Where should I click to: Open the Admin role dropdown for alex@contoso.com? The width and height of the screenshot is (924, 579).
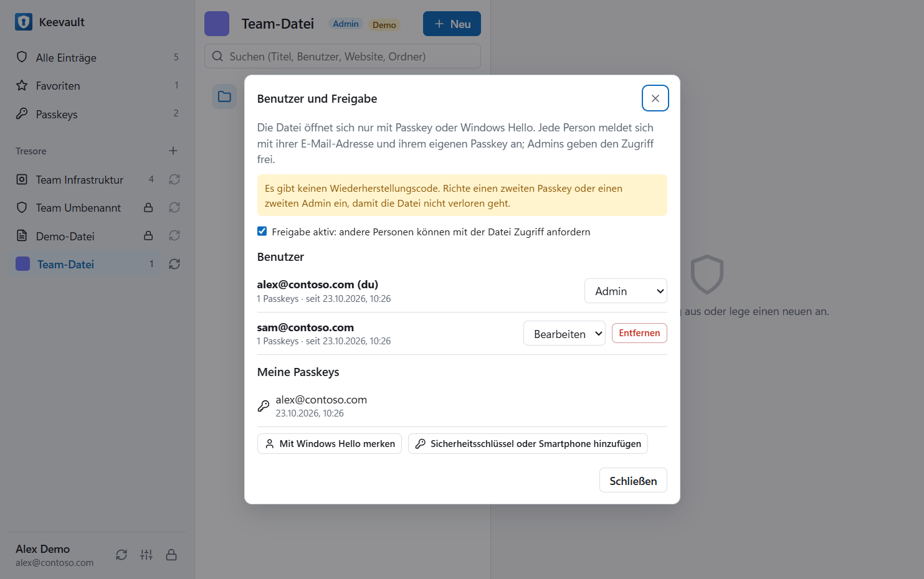(626, 291)
